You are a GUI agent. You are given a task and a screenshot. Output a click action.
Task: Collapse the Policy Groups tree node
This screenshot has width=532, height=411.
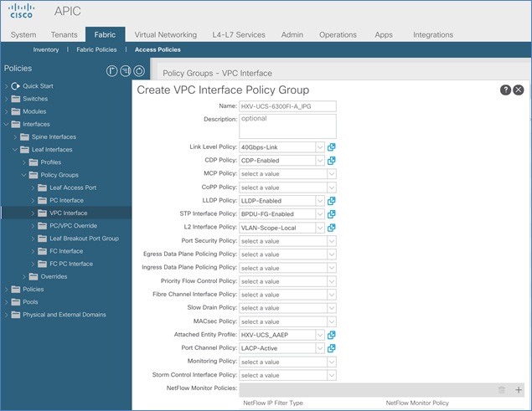coord(22,175)
